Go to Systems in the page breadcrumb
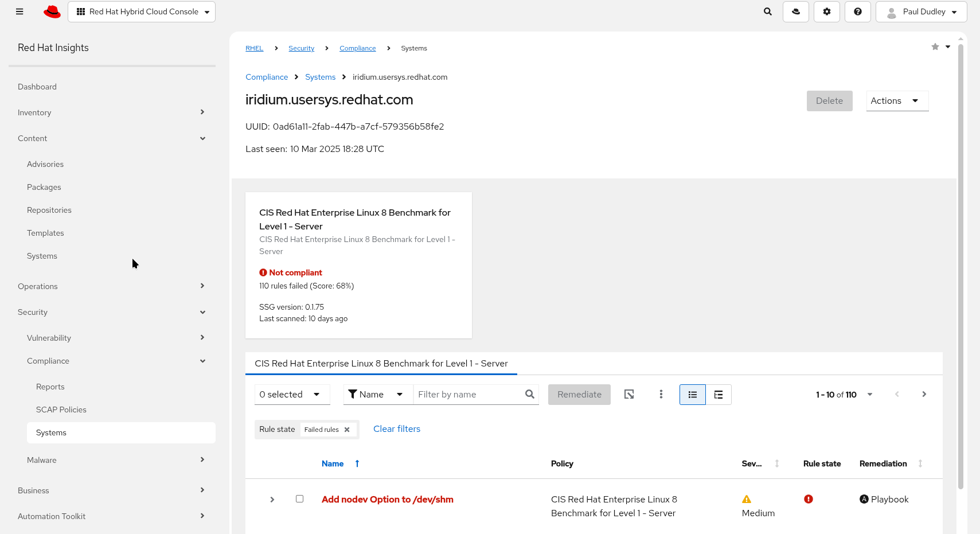Image resolution: width=980 pixels, height=534 pixels. [x=320, y=77]
